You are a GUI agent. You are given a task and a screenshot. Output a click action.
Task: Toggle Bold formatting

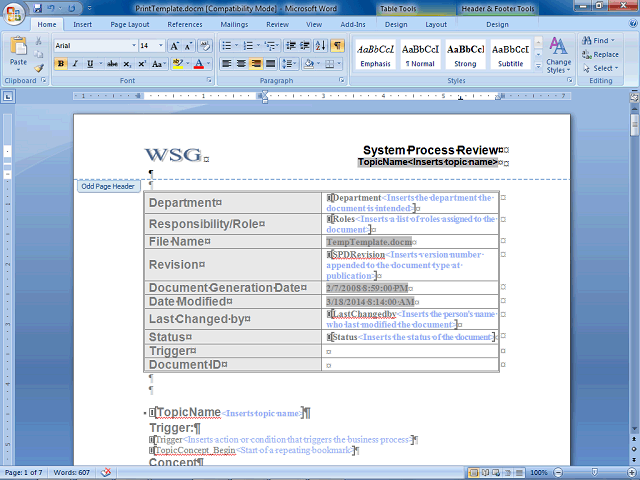[61, 64]
